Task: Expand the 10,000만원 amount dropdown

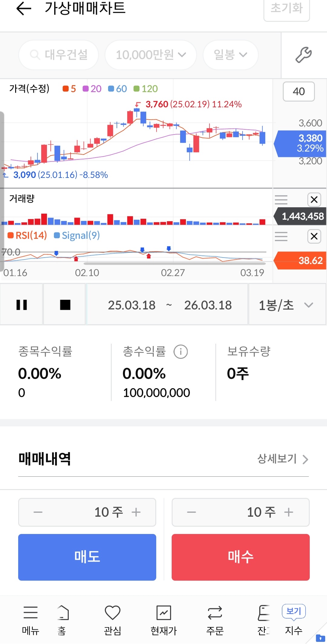Action: (x=150, y=55)
